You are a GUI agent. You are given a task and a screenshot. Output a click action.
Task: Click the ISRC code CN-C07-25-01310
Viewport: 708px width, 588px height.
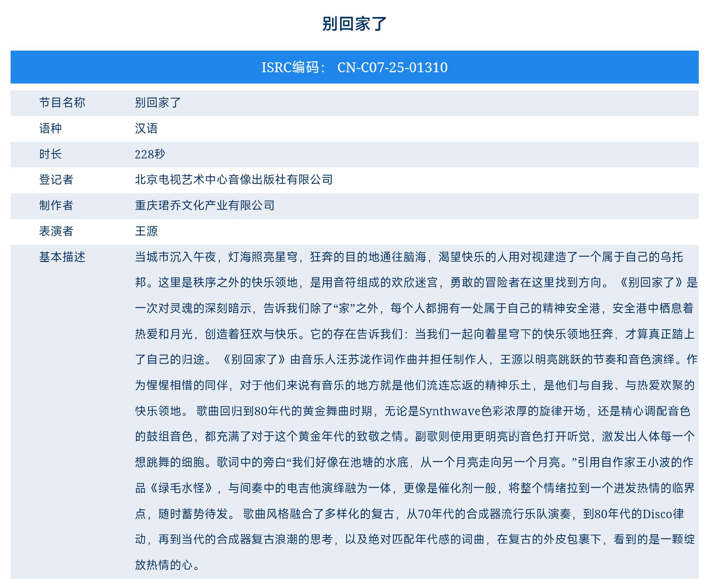[392, 67]
